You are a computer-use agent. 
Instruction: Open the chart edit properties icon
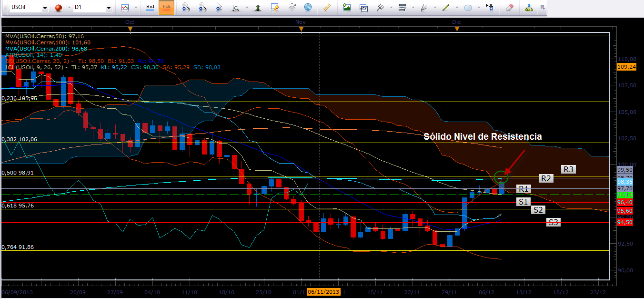pyautogui.click(x=275, y=8)
